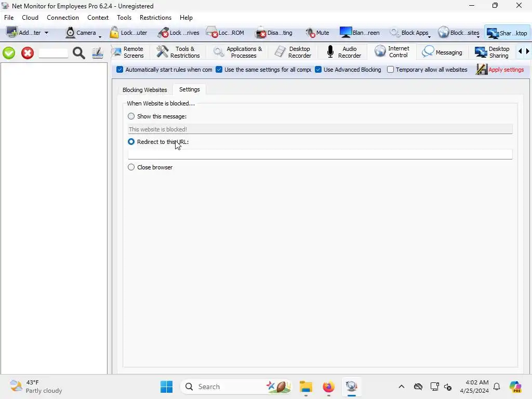This screenshot has width=532, height=399.
Task: Select Close browser radio button
Action: [131, 167]
